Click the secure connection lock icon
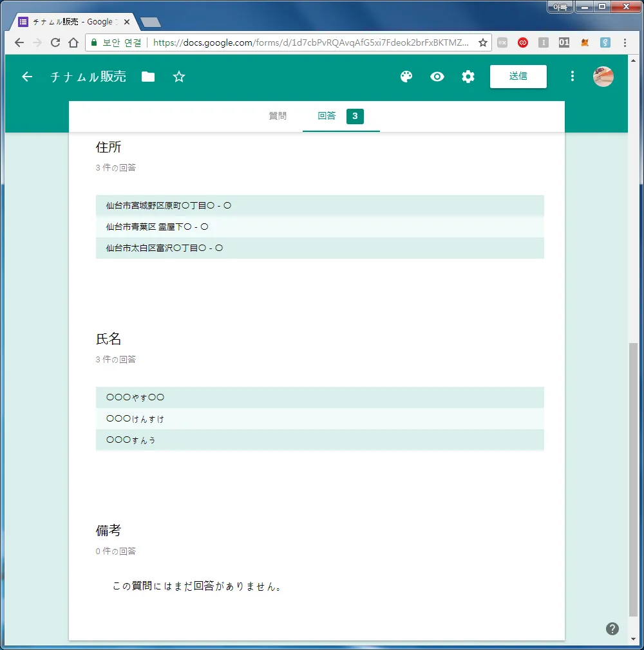644x650 pixels. (94, 42)
